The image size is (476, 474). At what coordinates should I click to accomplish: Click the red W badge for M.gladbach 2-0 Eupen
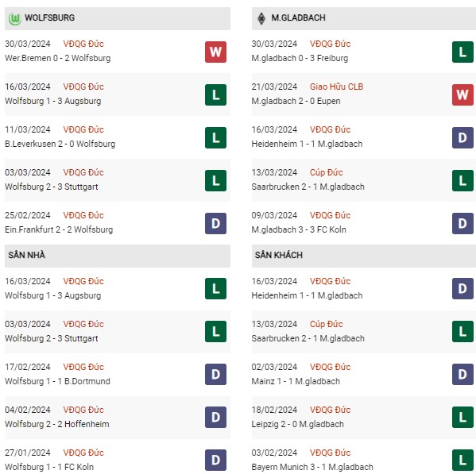pos(462,95)
